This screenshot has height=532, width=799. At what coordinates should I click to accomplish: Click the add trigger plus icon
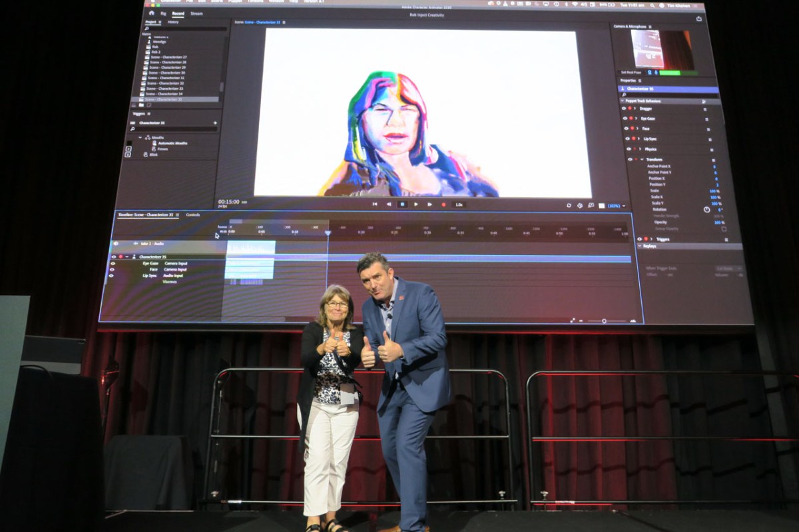pos(215,123)
